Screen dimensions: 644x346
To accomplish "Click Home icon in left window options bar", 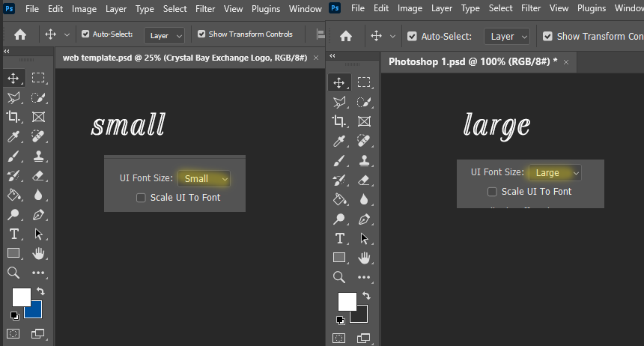I will coord(20,35).
